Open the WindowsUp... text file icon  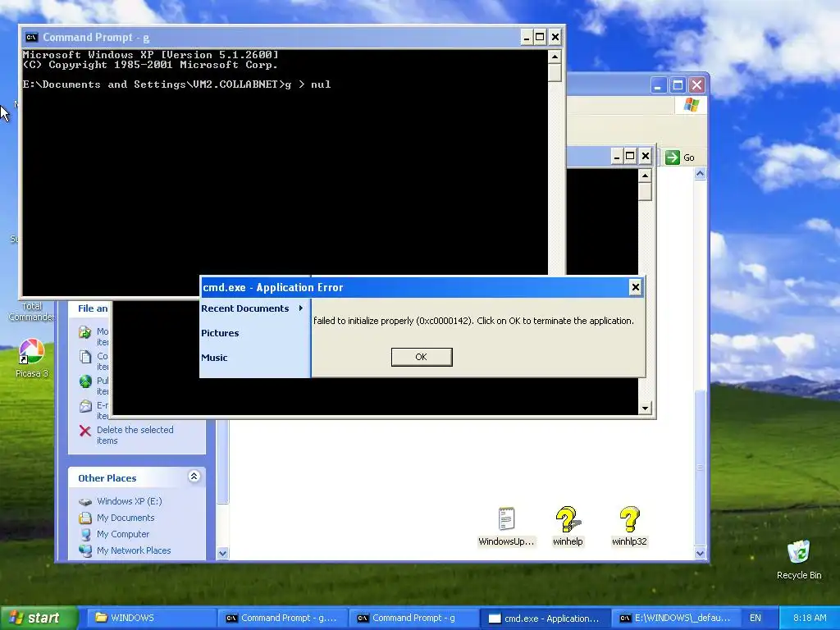coord(506,526)
